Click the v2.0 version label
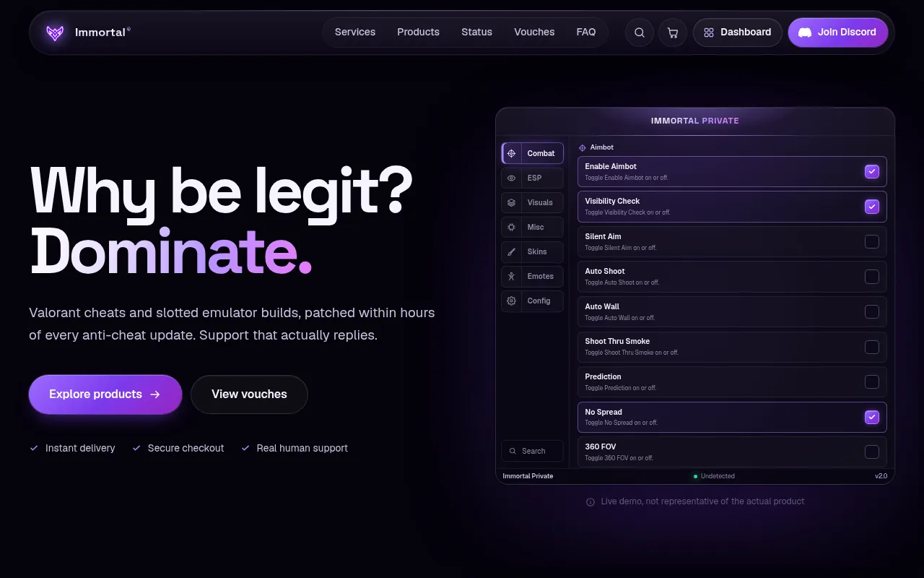Viewport: 924px width, 578px height. point(881,476)
